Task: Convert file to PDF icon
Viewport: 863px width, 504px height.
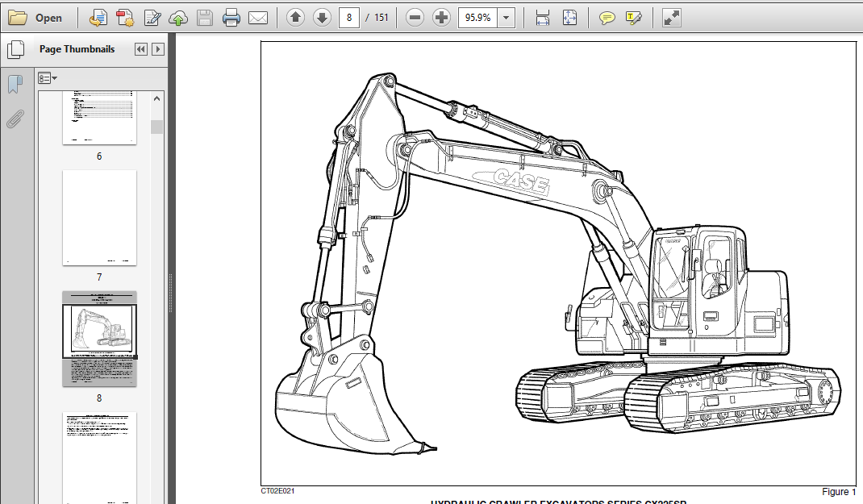Action: coord(98,19)
